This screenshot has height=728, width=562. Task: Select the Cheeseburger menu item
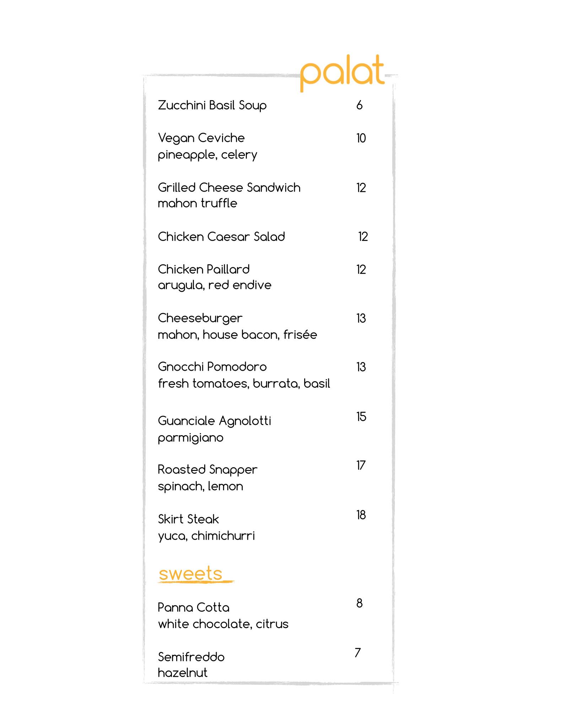click(200, 318)
